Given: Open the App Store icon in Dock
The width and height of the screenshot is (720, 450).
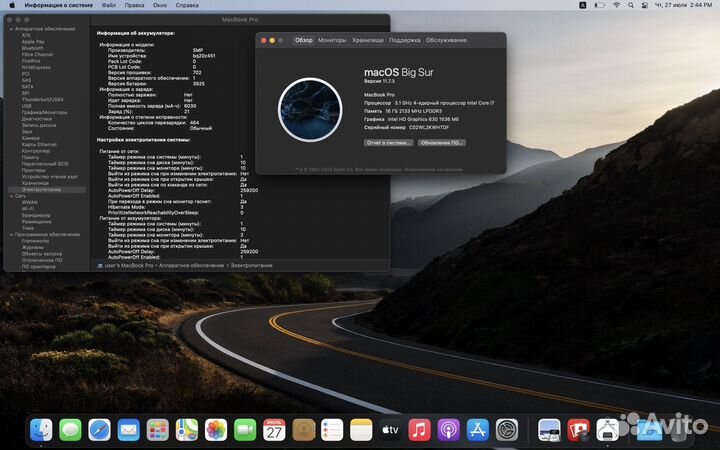Looking at the screenshot, I should (x=478, y=430).
